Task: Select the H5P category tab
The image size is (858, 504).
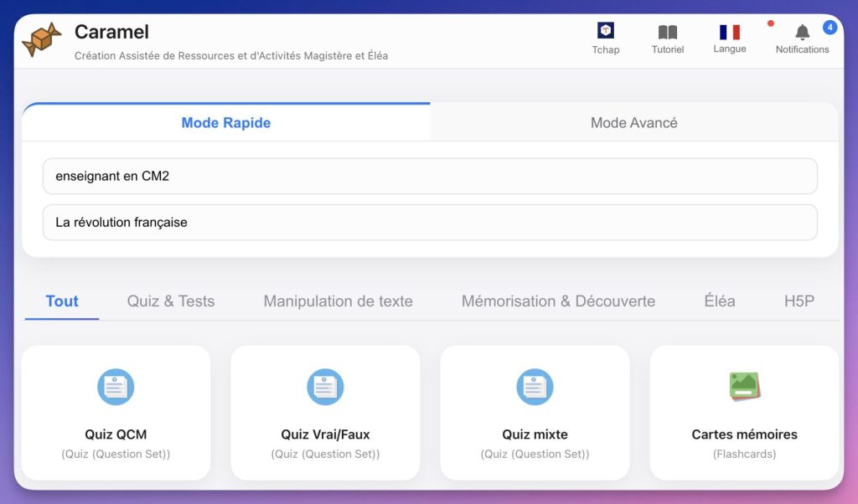Action: [x=799, y=301]
